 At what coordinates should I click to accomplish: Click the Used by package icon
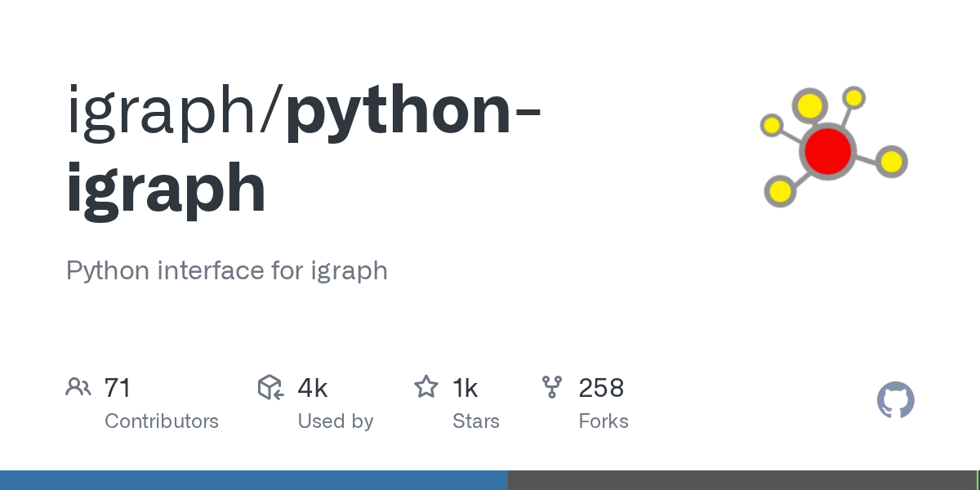point(270,387)
